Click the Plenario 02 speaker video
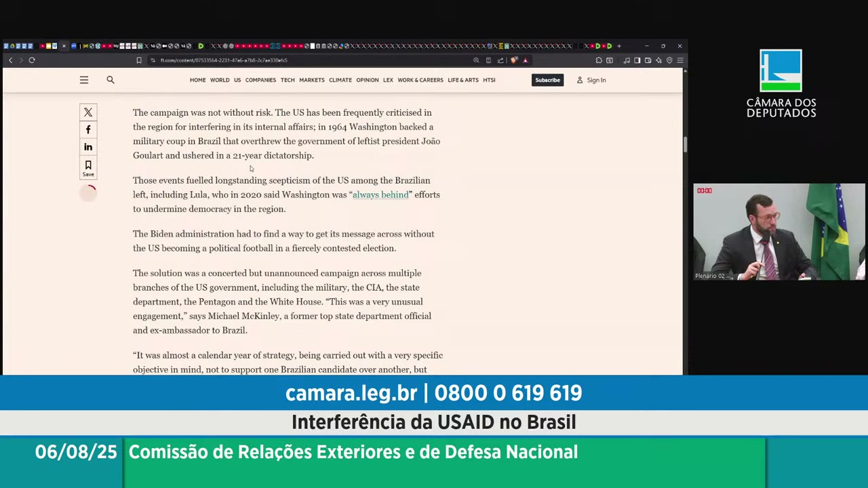868x488 pixels. 779,232
